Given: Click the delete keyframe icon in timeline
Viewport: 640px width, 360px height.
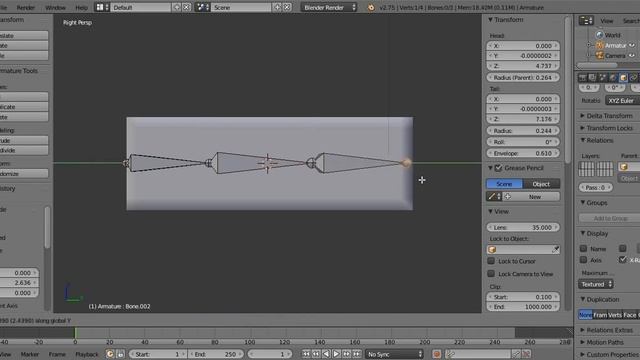Looking at the screenshot, I should coord(526,354).
